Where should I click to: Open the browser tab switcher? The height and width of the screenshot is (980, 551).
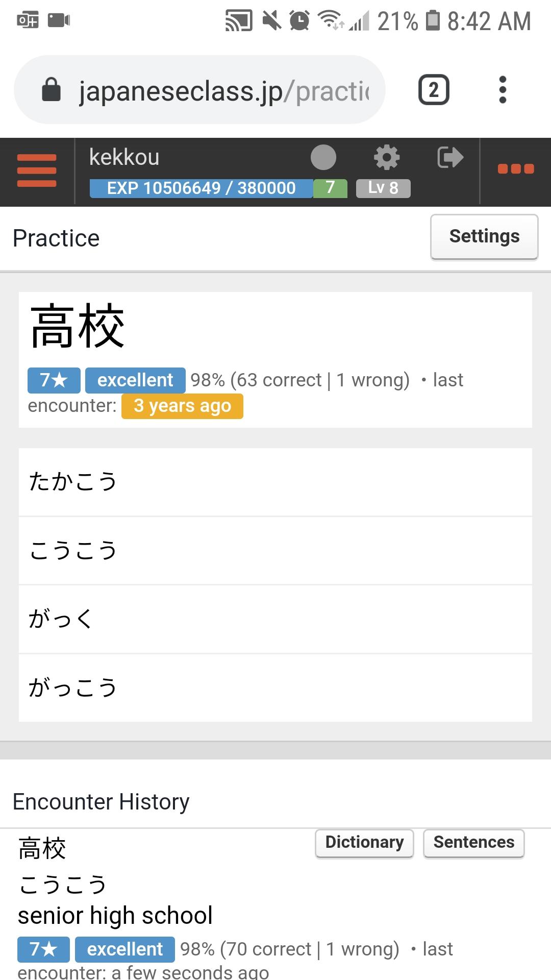point(434,90)
